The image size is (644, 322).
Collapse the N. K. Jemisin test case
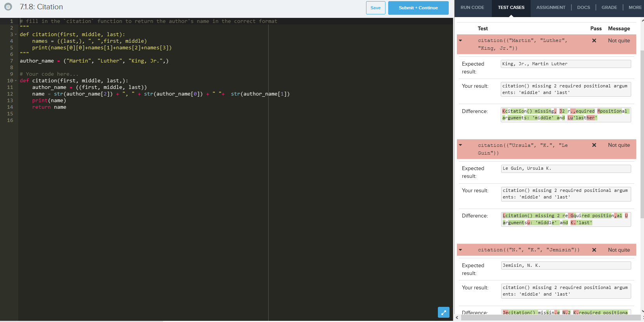[460, 250]
